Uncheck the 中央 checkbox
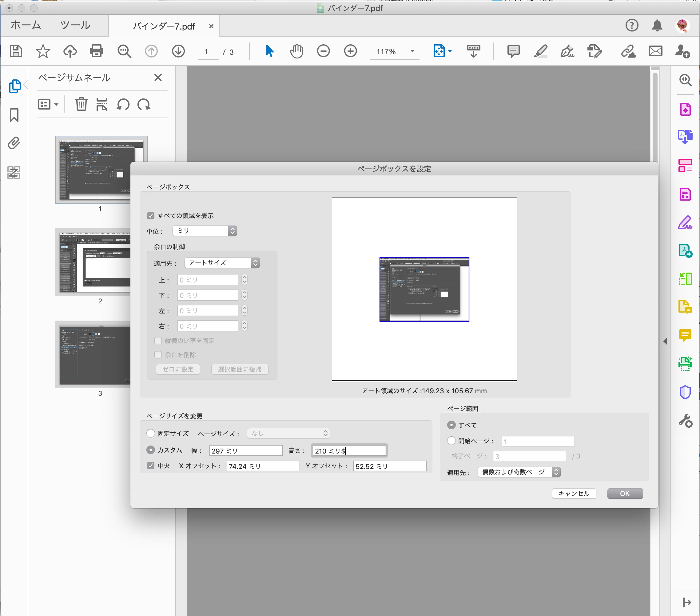The image size is (700, 616). (x=151, y=466)
